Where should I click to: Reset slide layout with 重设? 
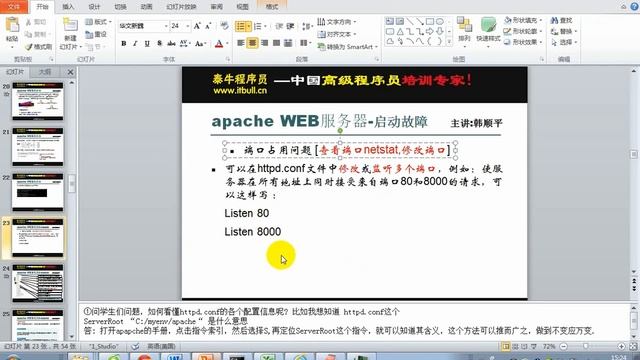[96, 34]
